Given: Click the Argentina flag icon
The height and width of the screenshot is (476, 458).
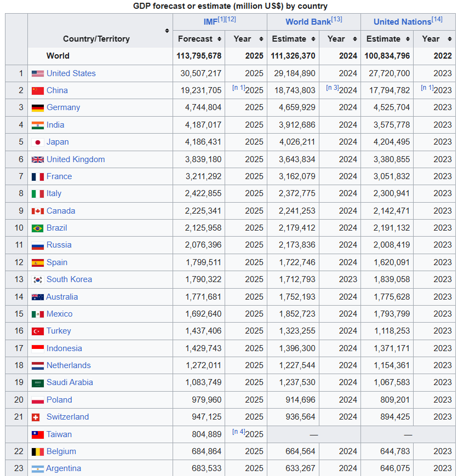Looking at the screenshot, I should click(38, 469).
